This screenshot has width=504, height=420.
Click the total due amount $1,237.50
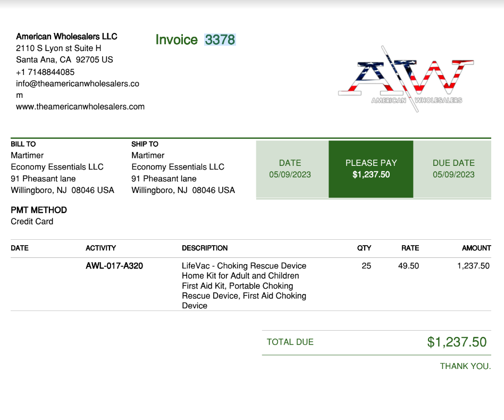tap(457, 342)
